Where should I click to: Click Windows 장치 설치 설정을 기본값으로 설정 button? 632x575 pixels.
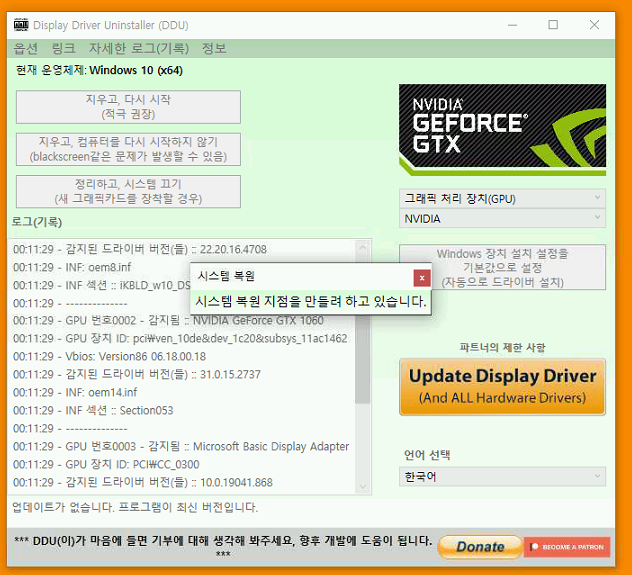click(x=502, y=267)
